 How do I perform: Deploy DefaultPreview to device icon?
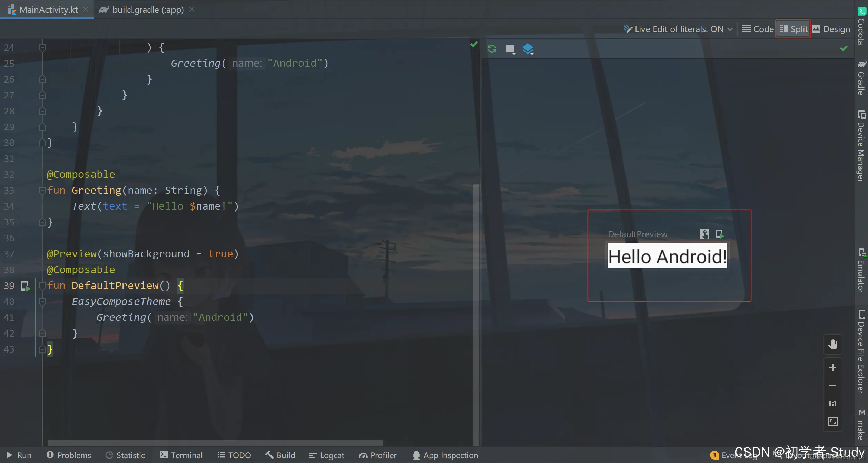point(720,234)
